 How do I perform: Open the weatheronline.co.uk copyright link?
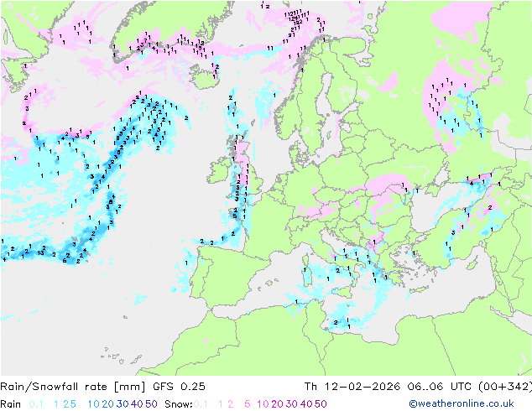point(462,404)
